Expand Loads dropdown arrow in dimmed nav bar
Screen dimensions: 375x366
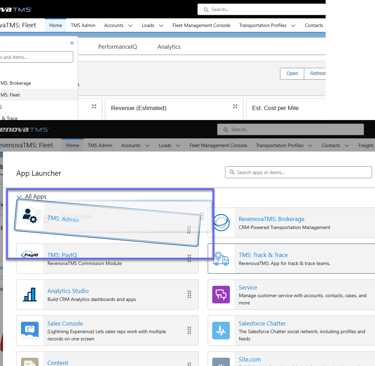click(x=178, y=146)
